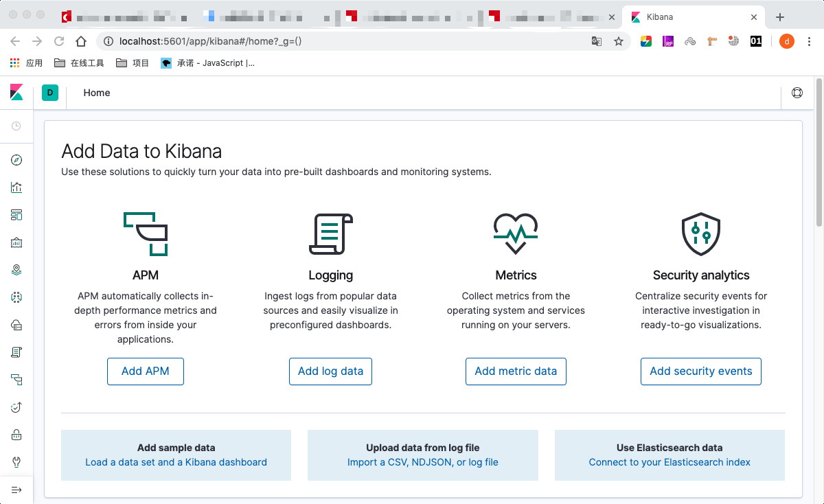Click the Logging card title
This screenshot has height=504, width=824.
330,275
